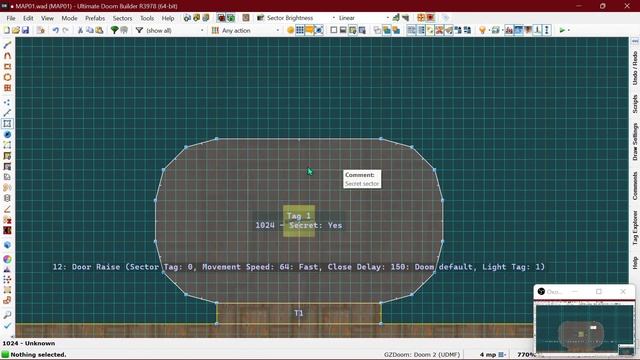Image resolution: width=640 pixels, height=360 pixels.
Task: Open the Draw Settings side panel tab
Action: click(635, 142)
